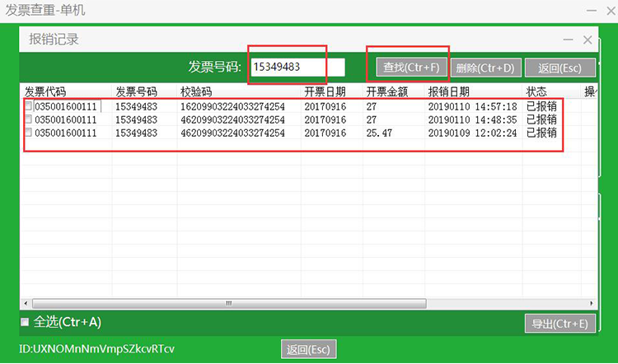Click the bottom 返回(Esc) button below dialog
The height and width of the screenshot is (364, 618).
(x=308, y=349)
